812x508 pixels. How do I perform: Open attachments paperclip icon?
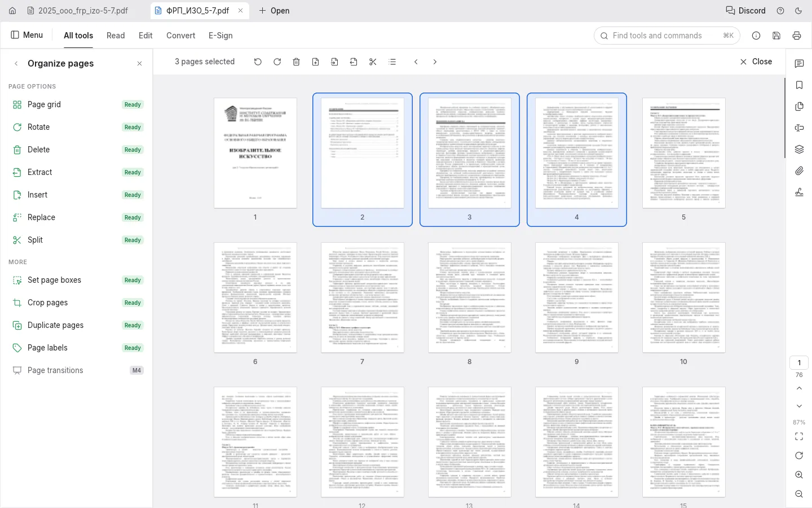point(799,171)
